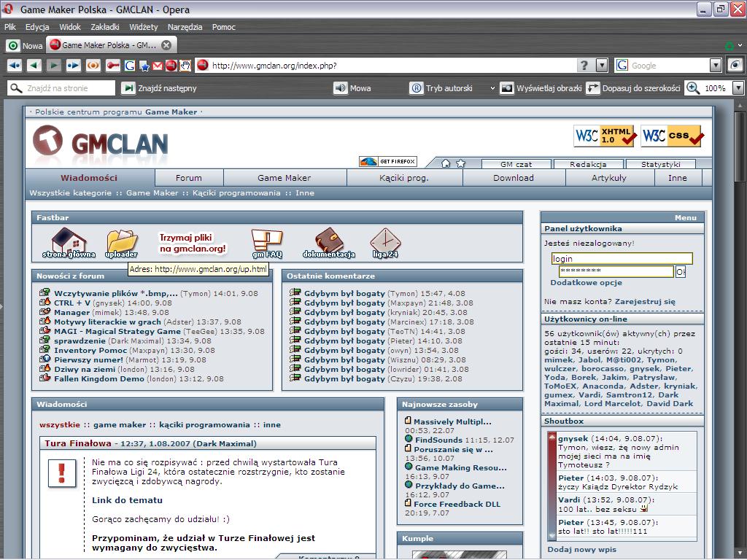Open the 100% zoom level dropdown
Viewport: 747px width, 560px height.
tap(738, 88)
